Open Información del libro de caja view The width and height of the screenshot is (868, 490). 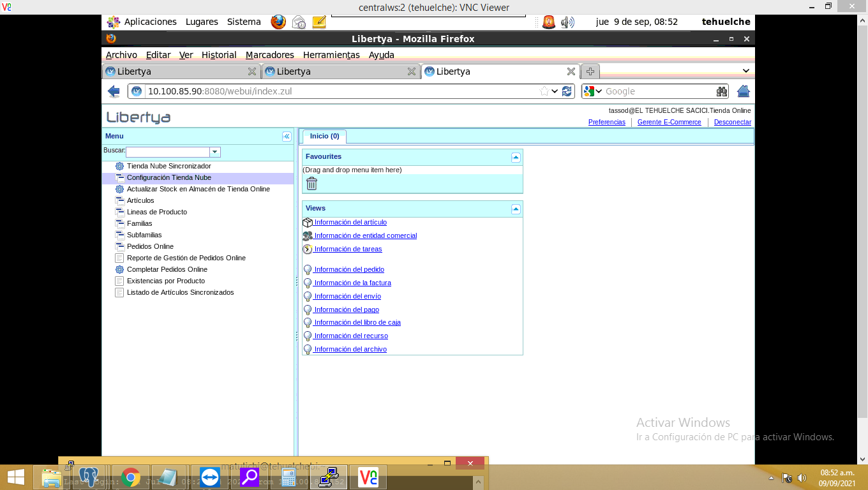coord(357,322)
